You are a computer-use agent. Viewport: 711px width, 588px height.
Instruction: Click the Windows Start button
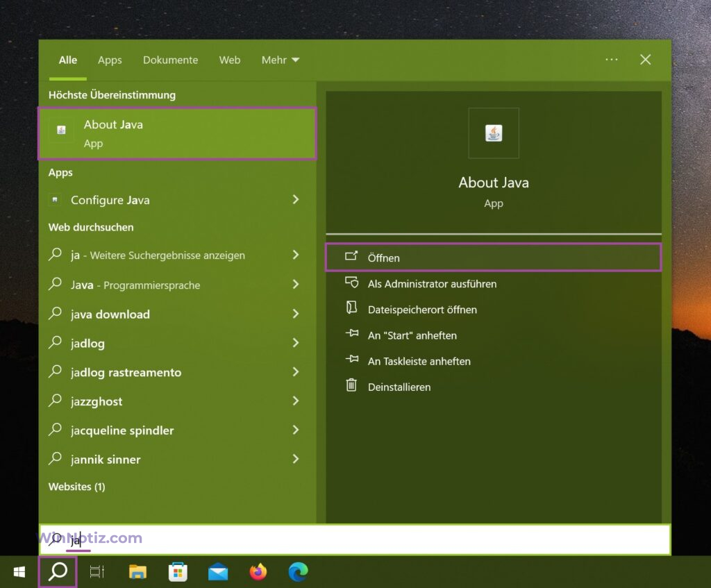19,572
